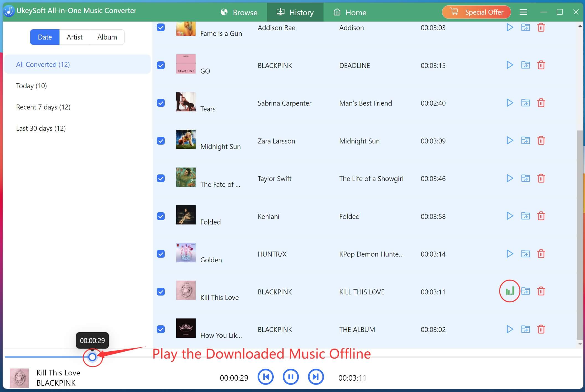The height and width of the screenshot is (392, 585).
Task: Click the playback progress slider handle
Action: pyautogui.click(x=92, y=357)
